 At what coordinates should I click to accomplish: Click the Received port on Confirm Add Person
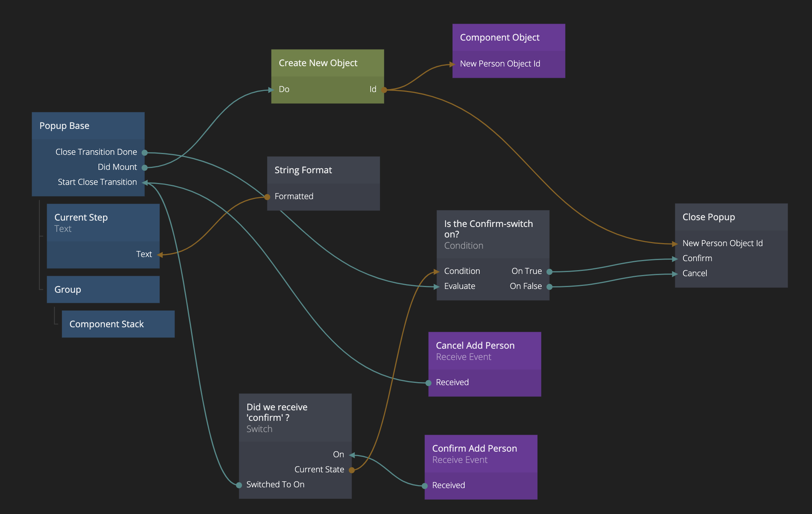coord(424,486)
